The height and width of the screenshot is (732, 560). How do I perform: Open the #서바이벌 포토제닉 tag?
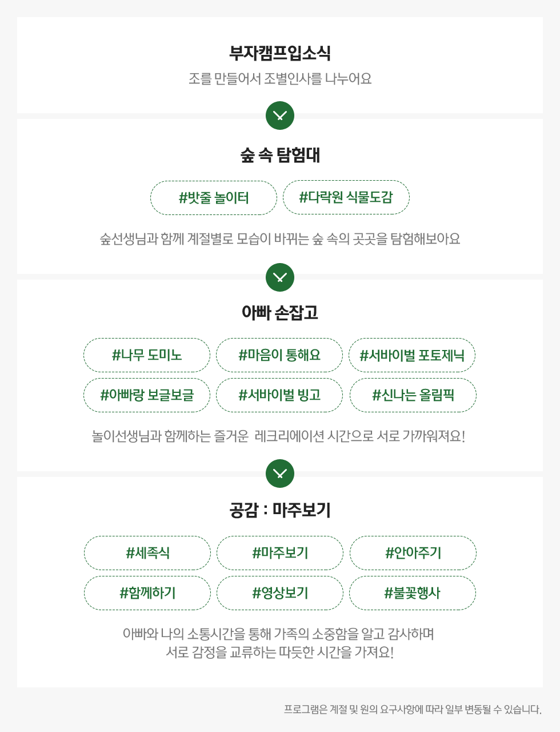[412, 355]
